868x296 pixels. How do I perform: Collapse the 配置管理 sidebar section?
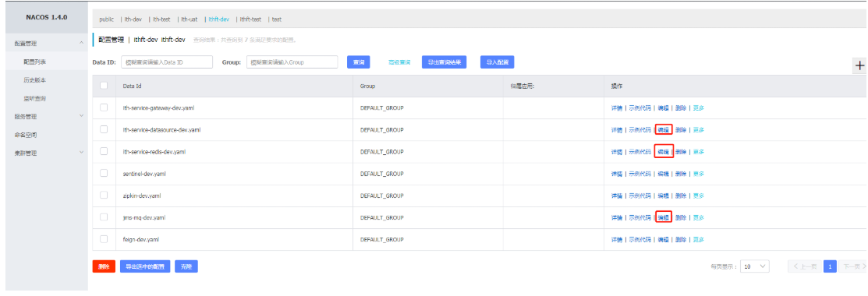click(x=47, y=43)
